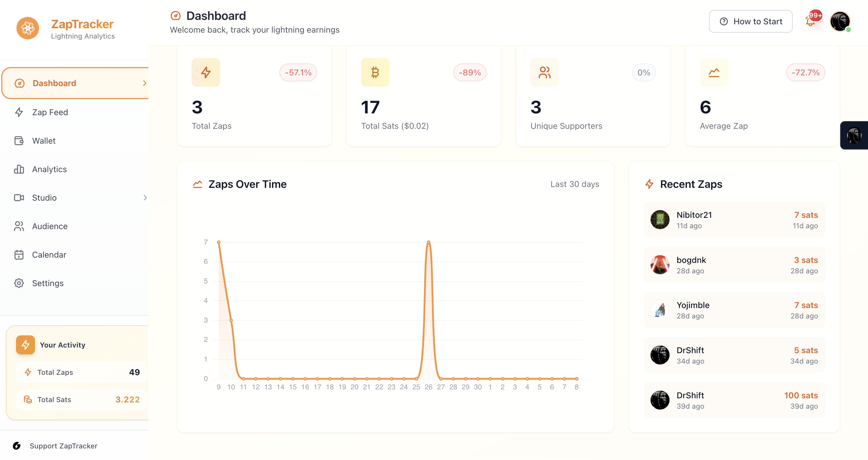The height and width of the screenshot is (460, 868).
Task: Expand the Dashboard sidebar chevron
Action: point(145,83)
